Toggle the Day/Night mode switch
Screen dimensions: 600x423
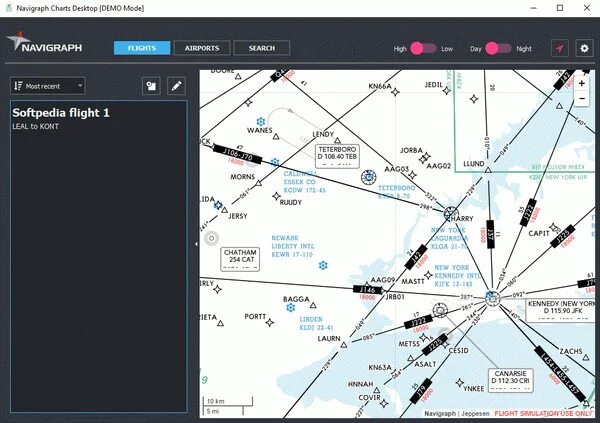click(498, 48)
